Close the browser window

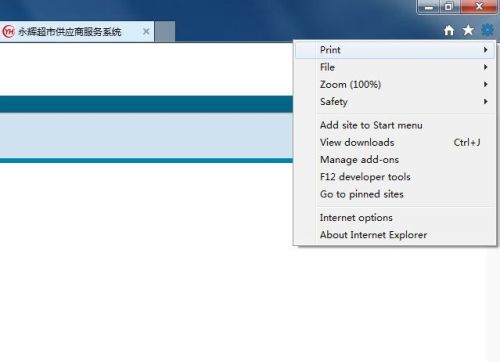point(479,7)
